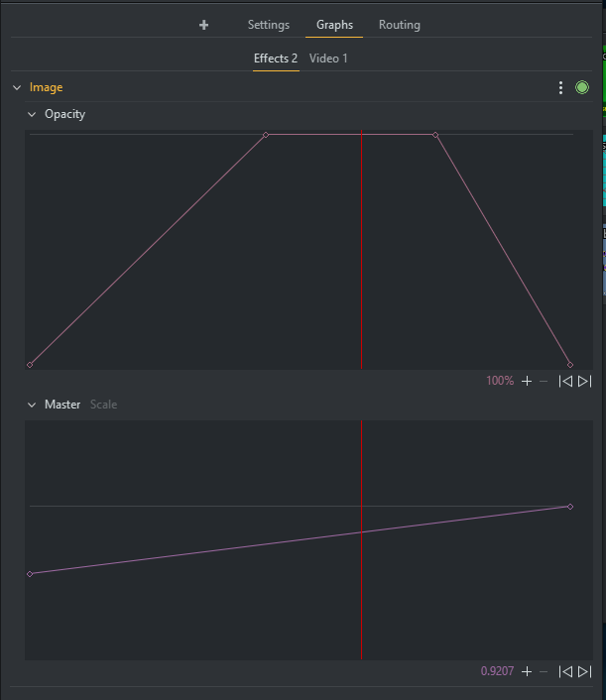Switch to the Graphs tab
The image size is (606, 700).
click(334, 25)
